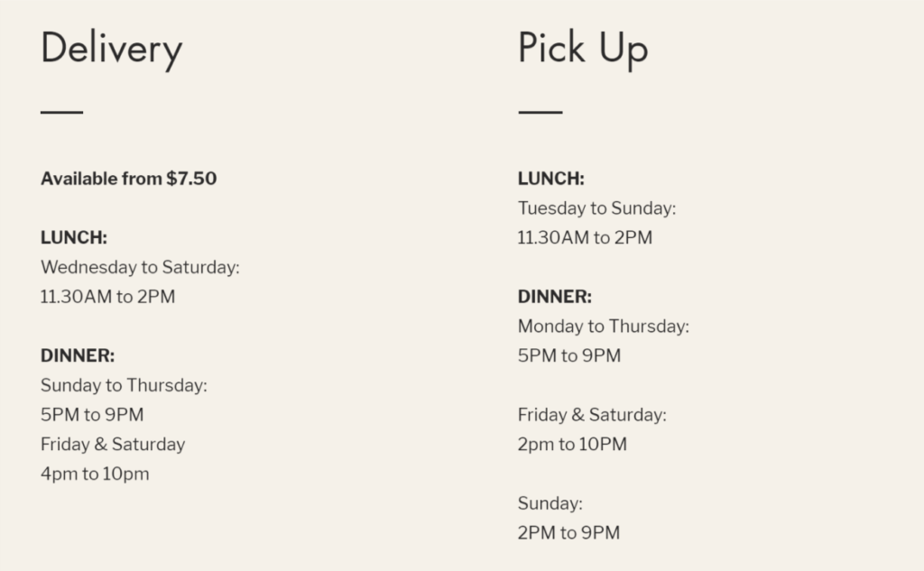Select the "Available from $7.50" text
924x571 pixels.
[x=128, y=179]
